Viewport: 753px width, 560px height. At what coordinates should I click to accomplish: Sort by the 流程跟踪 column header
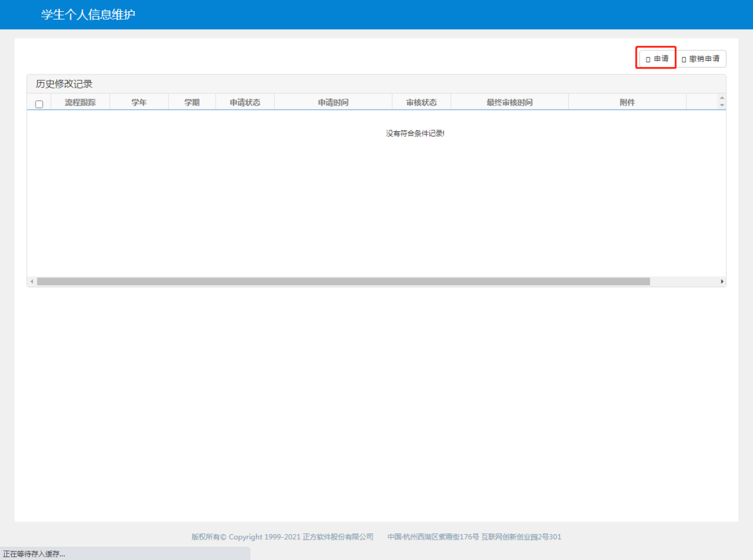click(80, 103)
